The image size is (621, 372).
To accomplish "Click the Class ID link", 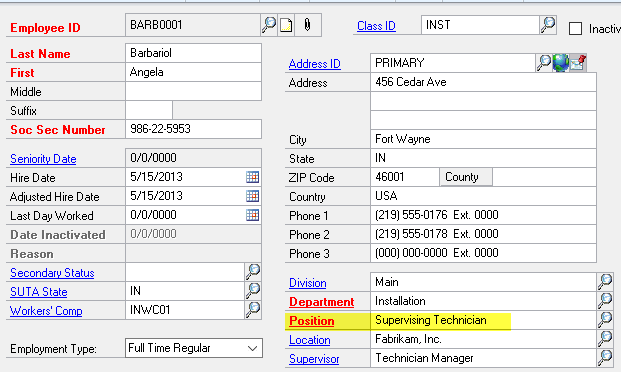I will click(376, 26).
